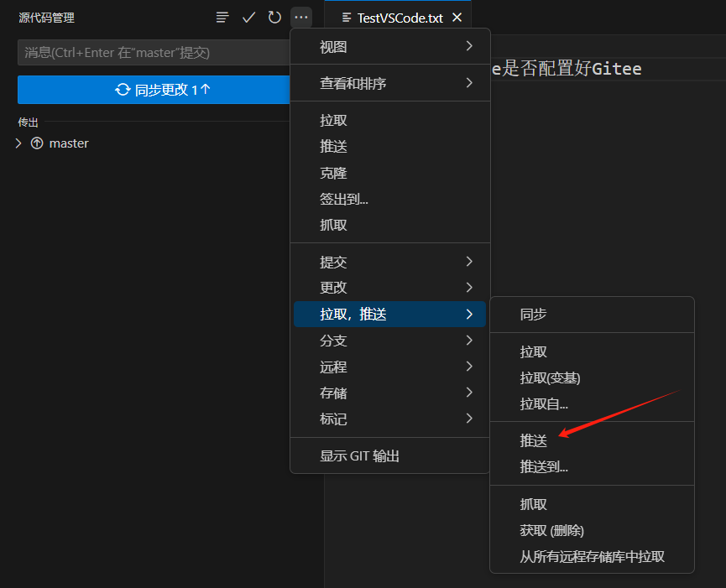
Task: Click the view and sort list icon
Action: click(221, 17)
